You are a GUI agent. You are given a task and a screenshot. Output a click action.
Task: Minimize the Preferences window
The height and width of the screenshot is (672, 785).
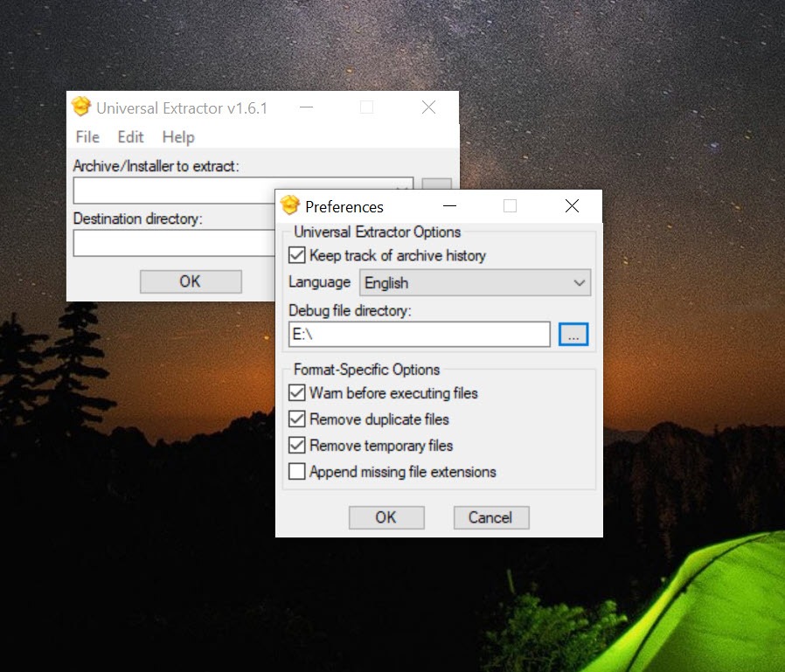pos(449,205)
